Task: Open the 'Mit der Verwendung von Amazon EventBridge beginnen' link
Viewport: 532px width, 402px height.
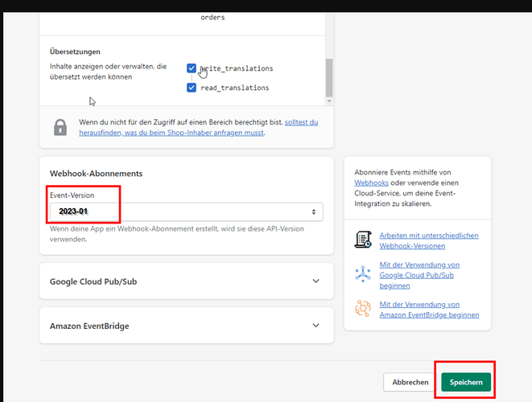Action: [x=429, y=310]
